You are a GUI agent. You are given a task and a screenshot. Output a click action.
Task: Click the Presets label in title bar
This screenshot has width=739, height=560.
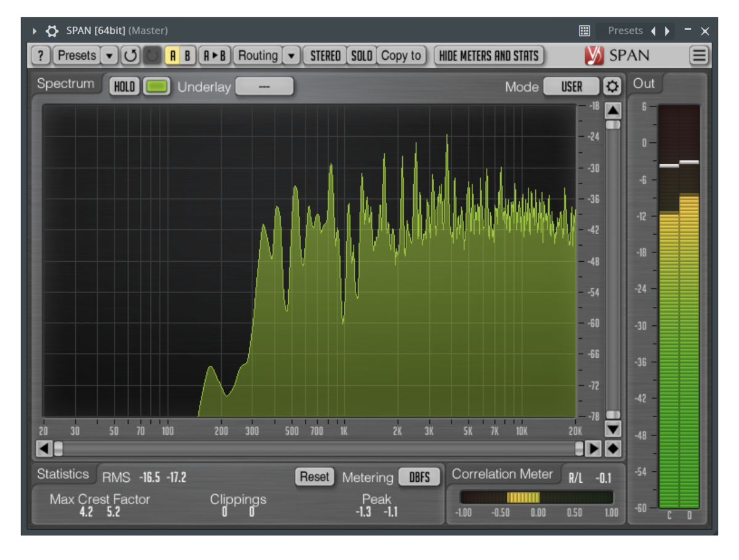(625, 31)
